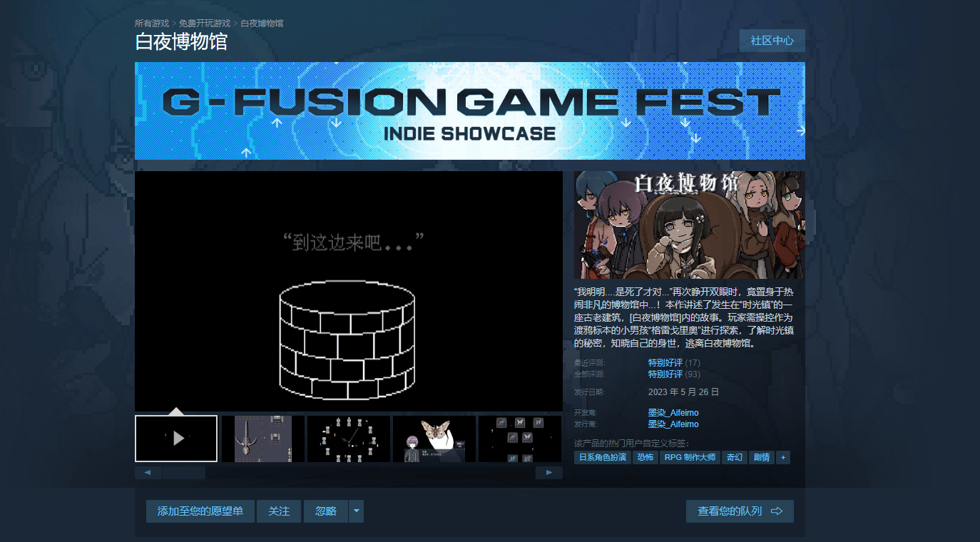Play the trailer video thumbnail
Viewport: 980px width, 542px height.
pos(176,439)
